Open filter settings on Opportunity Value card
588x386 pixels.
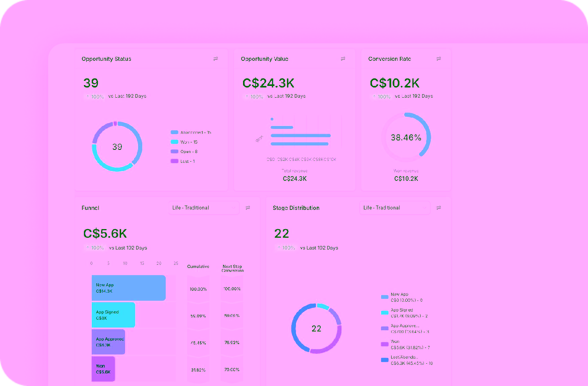pyautogui.click(x=343, y=59)
